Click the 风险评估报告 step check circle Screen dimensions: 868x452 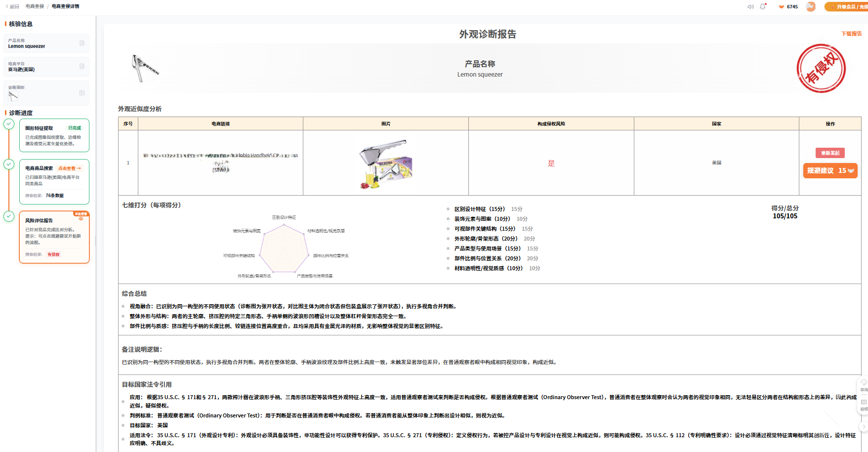[9, 216]
